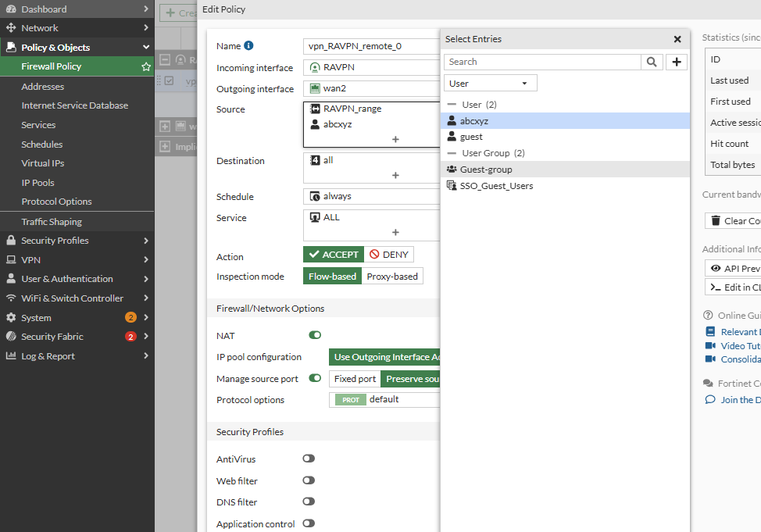Click the favorite star next to Firewall Policy
The height and width of the screenshot is (532, 761).
click(145, 67)
